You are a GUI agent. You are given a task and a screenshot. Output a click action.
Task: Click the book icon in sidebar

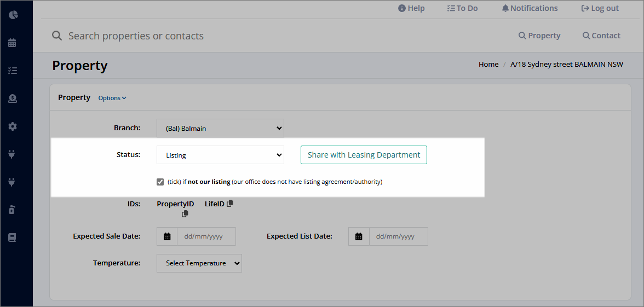(12, 238)
